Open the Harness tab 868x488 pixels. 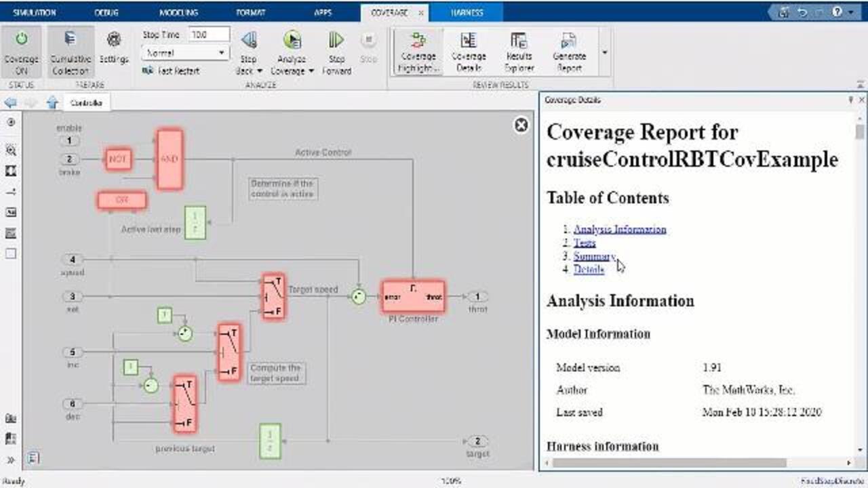(x=467, y=13)
